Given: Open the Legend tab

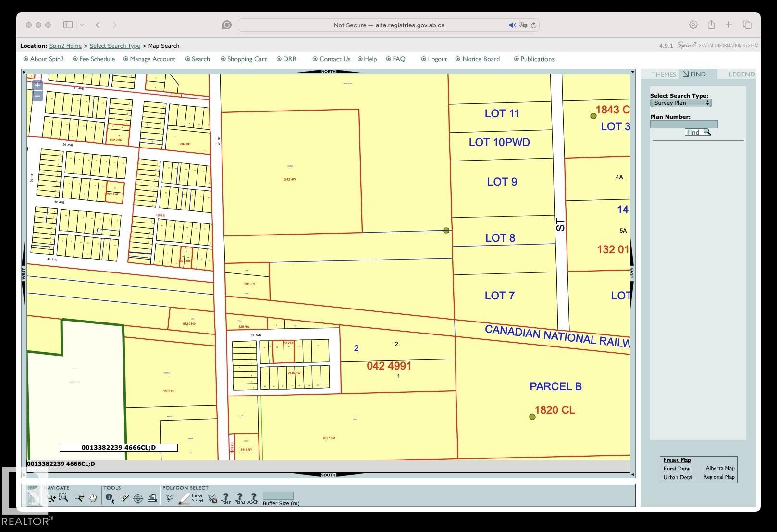Looking at the screenshot, I should click(741, 74).
